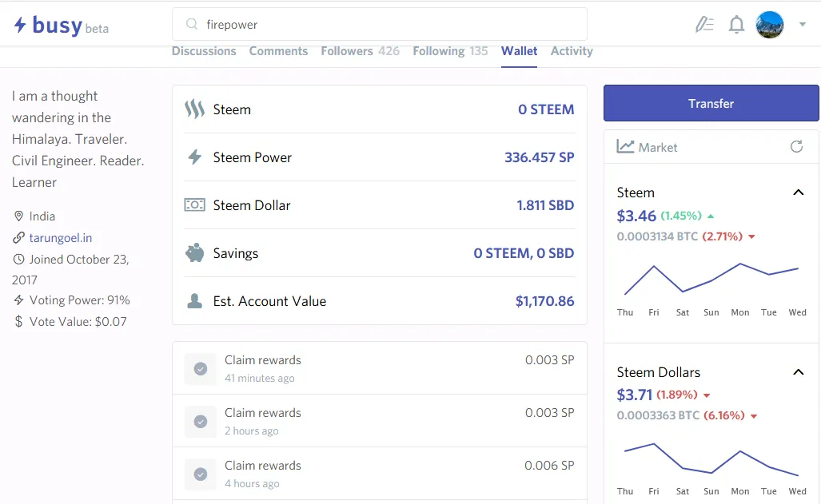821x504 pixels.
Task: Click the Steem price $3.46
Action: pyautogui.click(x=636, y=216)
